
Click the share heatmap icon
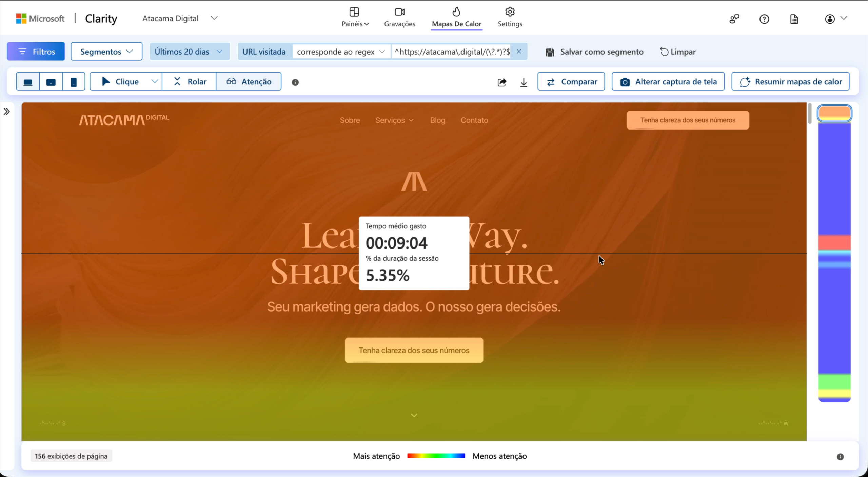click(502, 82)
